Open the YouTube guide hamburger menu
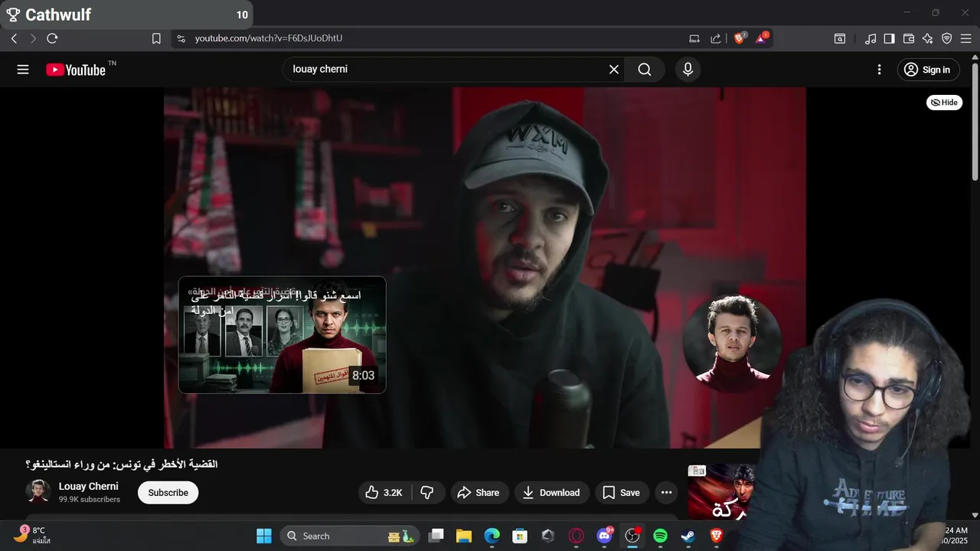This screenshot has height=551, width=980. [x=23, y=70]
